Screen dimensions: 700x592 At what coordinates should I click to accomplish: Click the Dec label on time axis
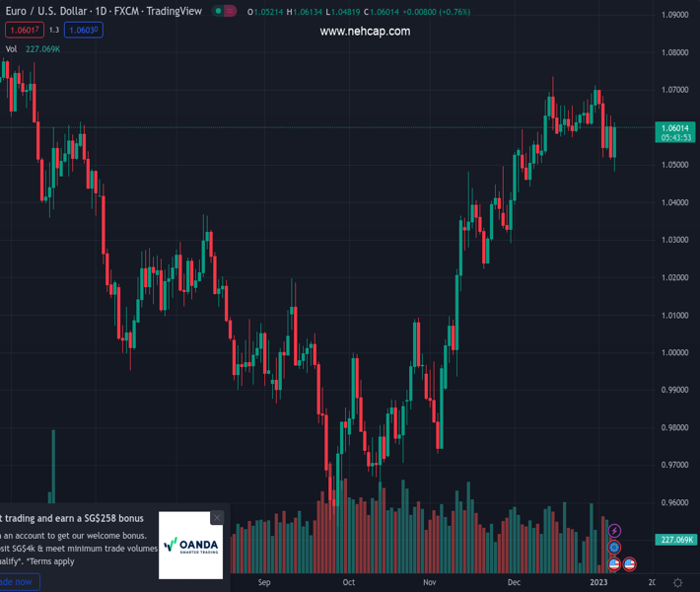pos(514,583)
